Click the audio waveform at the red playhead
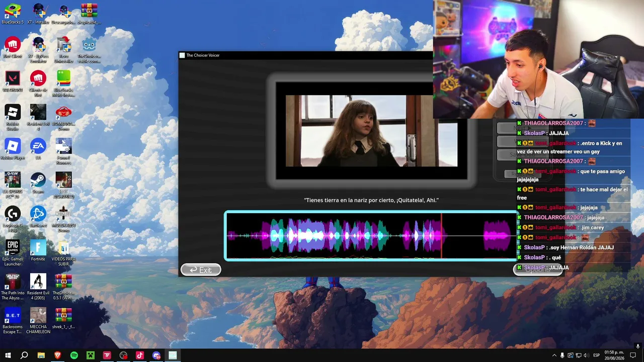The width and height of the screenshot is (644, 362). pos(442,236)
